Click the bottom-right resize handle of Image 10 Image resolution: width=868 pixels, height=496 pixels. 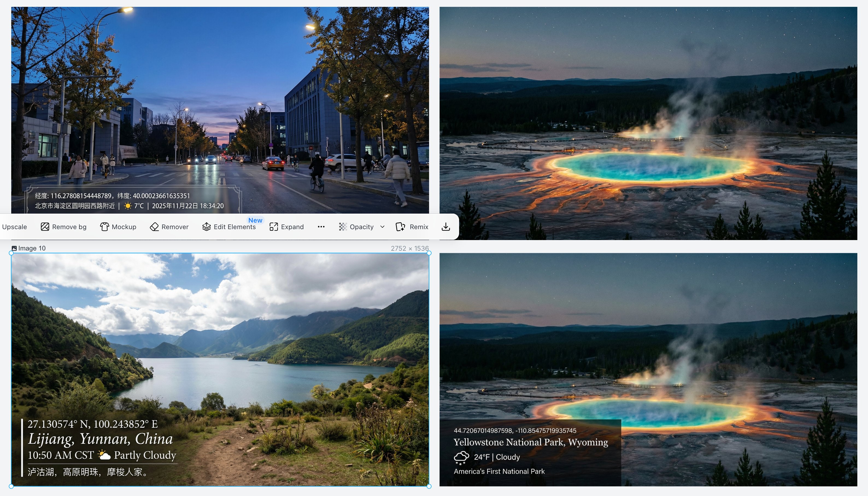click(429, 486)
